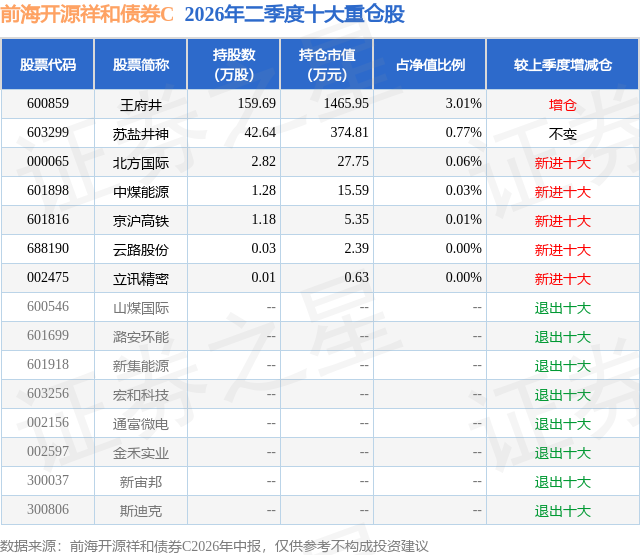Click the 占净值比例 column header

click(430, 64)
